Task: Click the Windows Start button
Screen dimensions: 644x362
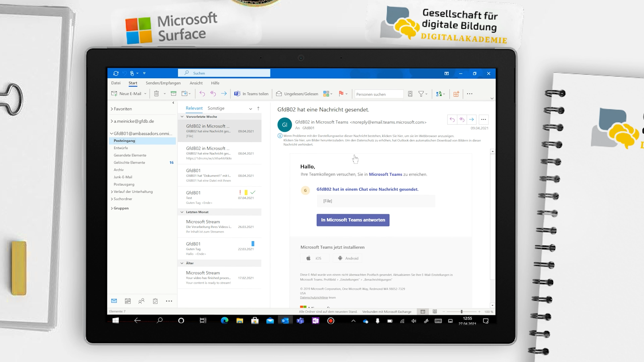Action: click(116, 321)
